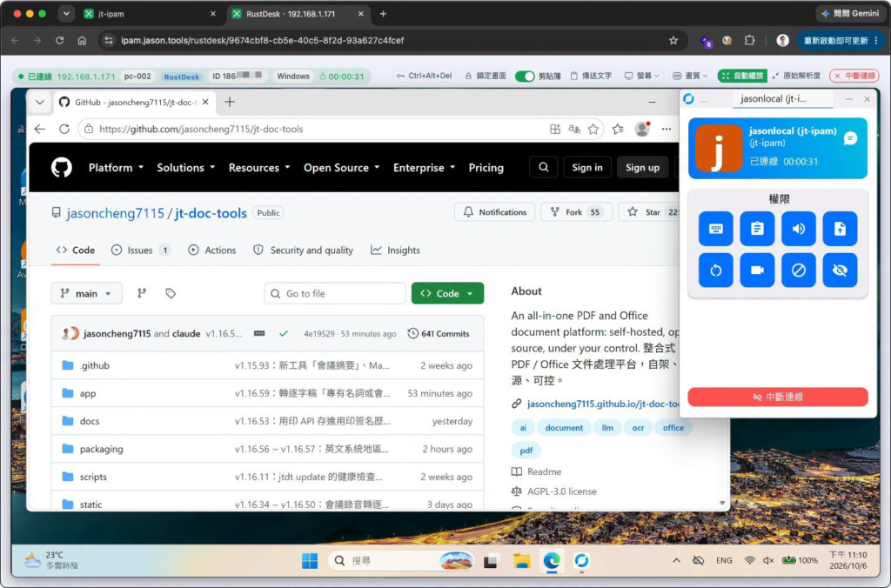891x588 pixels.
Task: Toggle restart permission icon in RustDesk
Action: click(x=715, y=270)
